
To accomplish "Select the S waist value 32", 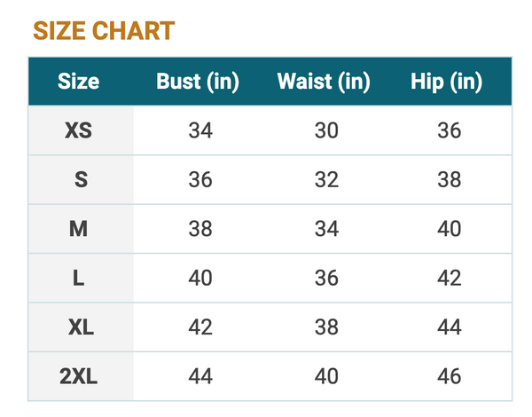I will coord(326,180).
